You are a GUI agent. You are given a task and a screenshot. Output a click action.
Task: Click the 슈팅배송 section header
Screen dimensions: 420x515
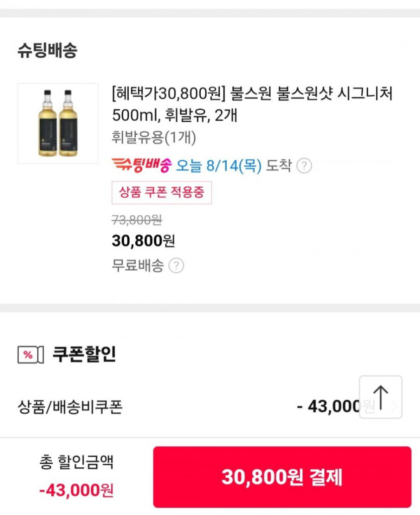[x=48, y=51]
